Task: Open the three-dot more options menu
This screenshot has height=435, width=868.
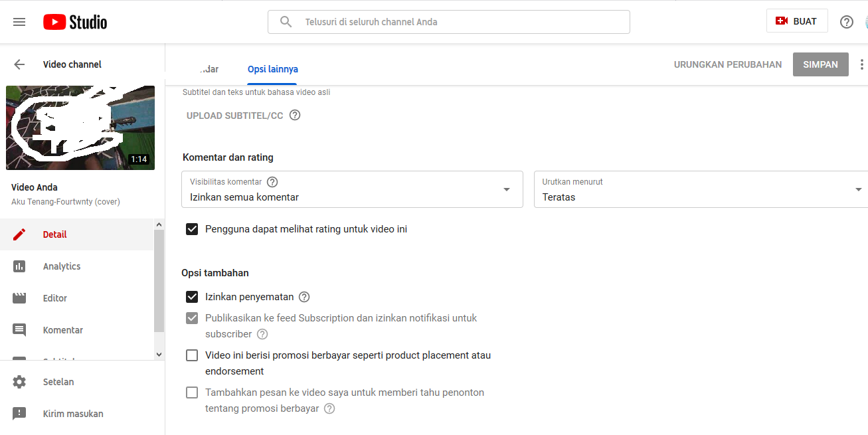Action: coord(861,64)
